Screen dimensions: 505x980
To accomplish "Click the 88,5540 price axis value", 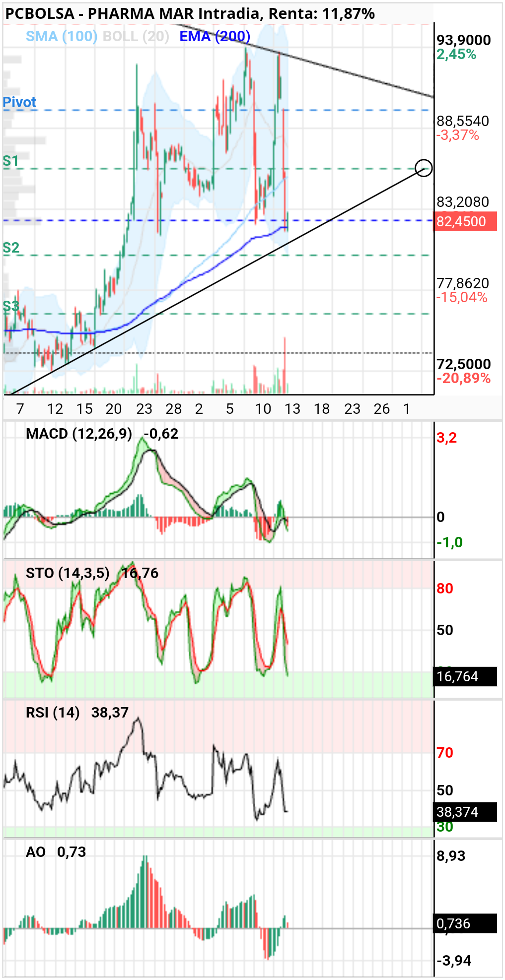I will point(463,121).
